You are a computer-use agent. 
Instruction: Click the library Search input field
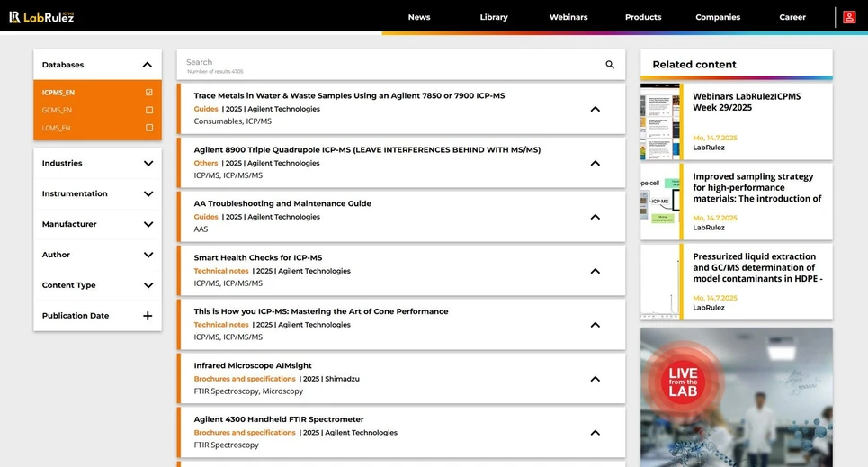click(x=401, y=65)
